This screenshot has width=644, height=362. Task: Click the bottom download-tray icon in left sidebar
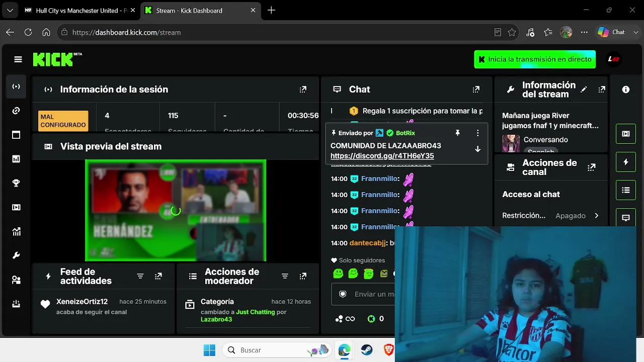coord(16,304)
